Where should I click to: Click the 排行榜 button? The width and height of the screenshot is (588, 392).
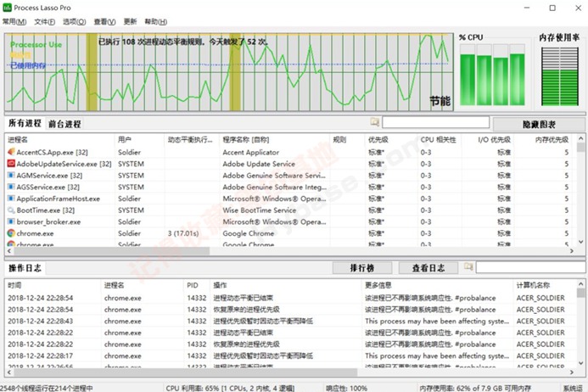(x=362, y=268)
